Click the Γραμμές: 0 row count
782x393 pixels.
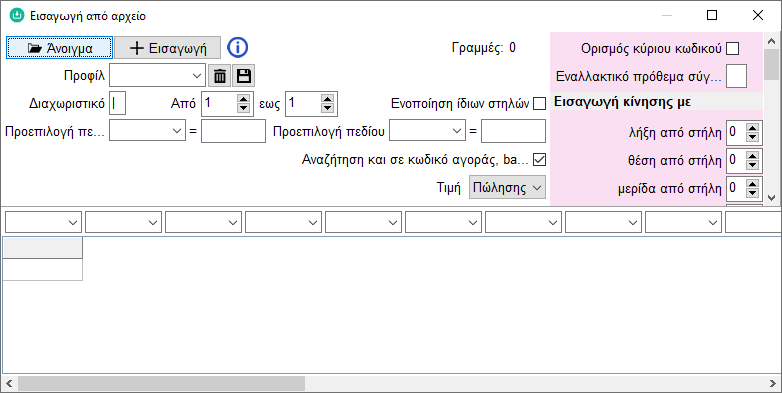pyautogui.click(x=484, y=48)
